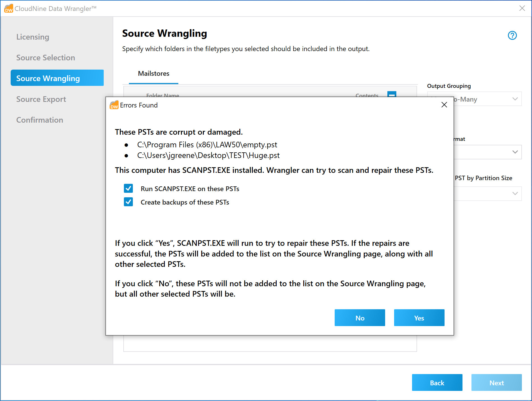Screen dimensions: 532x401
Task: Open the format dropdown below Output Grouping
Action: point(488,152)
